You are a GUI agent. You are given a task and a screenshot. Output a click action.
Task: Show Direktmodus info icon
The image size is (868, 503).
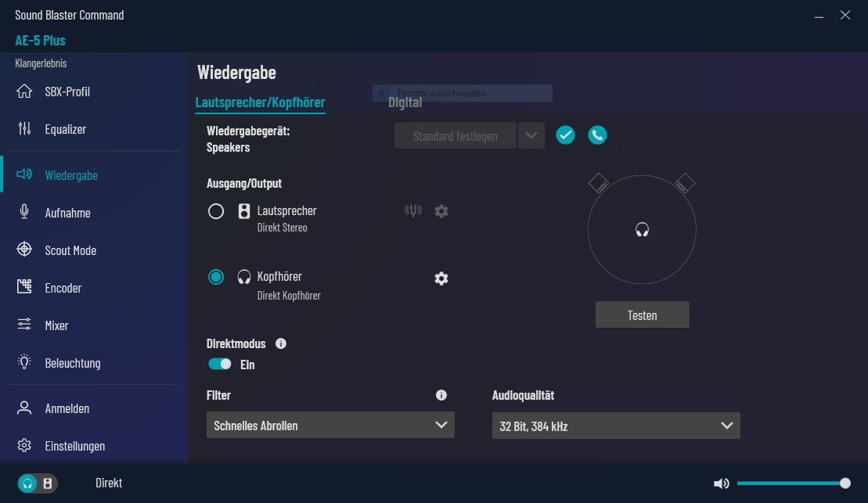pyautogui.click(x=281, y=343)
